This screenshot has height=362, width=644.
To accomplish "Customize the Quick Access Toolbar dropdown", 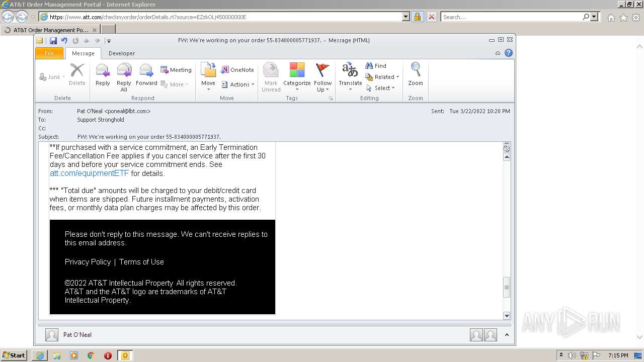I will [x=109, y=41].
